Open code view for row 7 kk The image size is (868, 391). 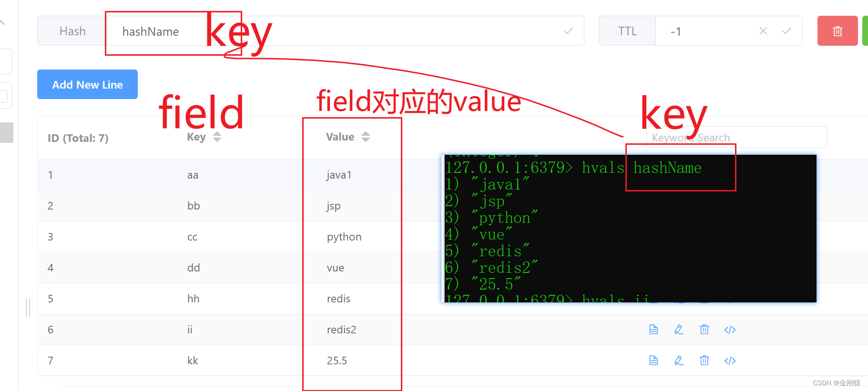(x=730, y=361)
